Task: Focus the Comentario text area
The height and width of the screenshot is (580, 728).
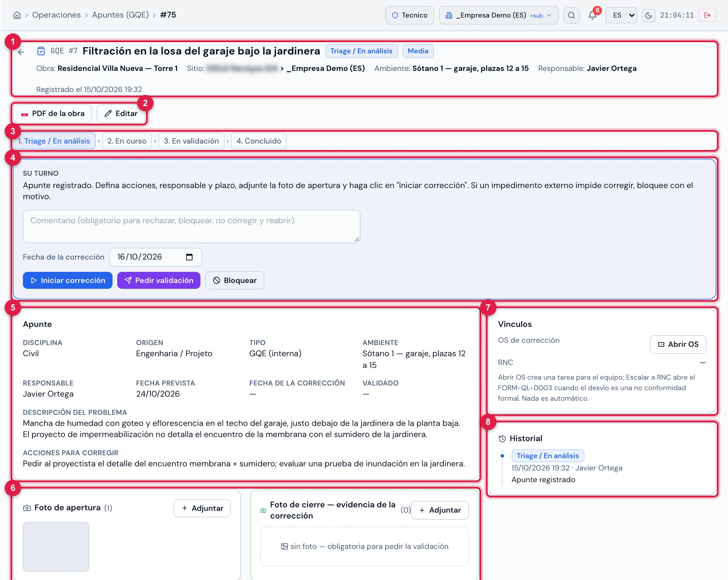Action: click(191, 226)
